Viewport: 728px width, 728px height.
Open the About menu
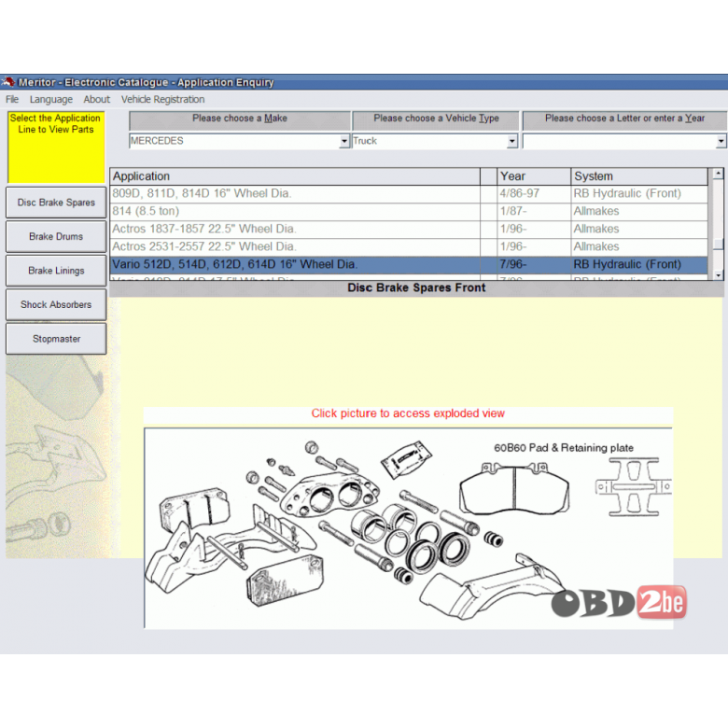coord(96,99)
